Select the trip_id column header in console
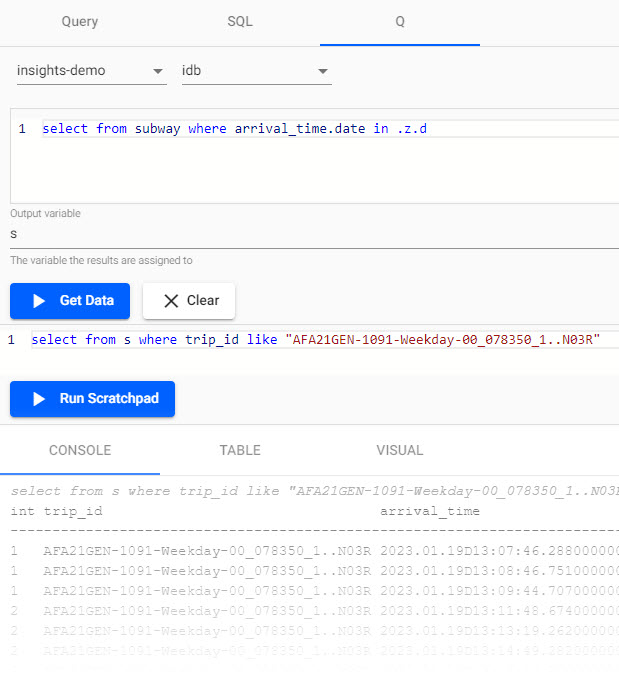 point(73,511)
